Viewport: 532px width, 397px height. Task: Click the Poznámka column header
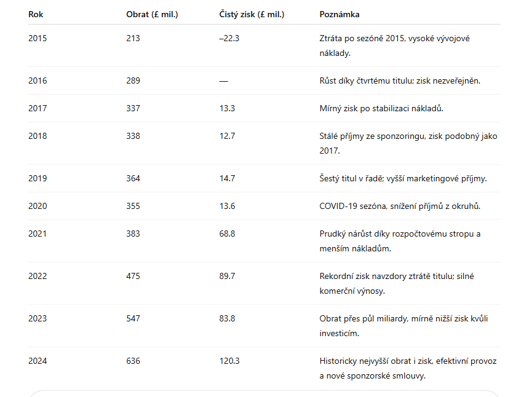click(339, 14)
